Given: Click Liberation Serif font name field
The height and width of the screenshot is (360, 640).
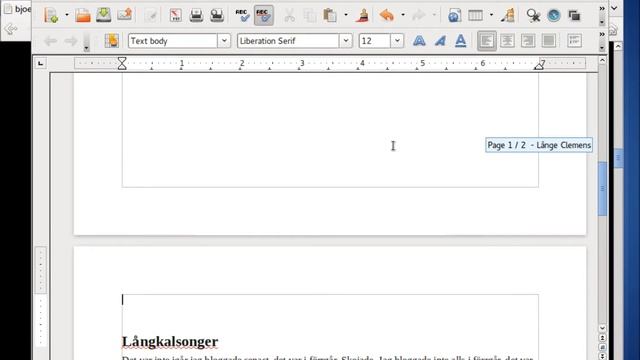Looking at the screenshot, I should [x=288, y=41].
